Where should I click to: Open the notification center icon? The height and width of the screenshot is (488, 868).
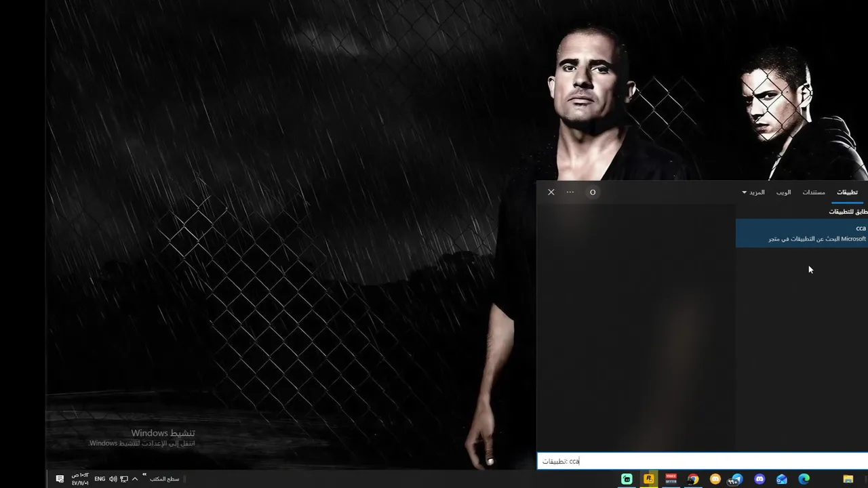pyautogui.click(x=60, y=479)
